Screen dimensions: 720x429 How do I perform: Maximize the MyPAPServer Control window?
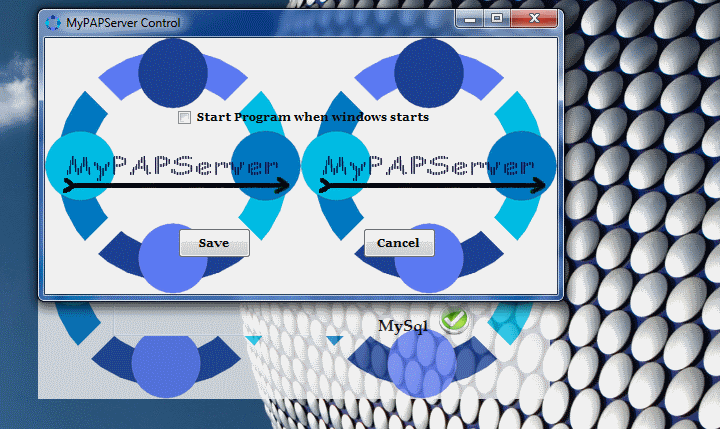point(496,19)
